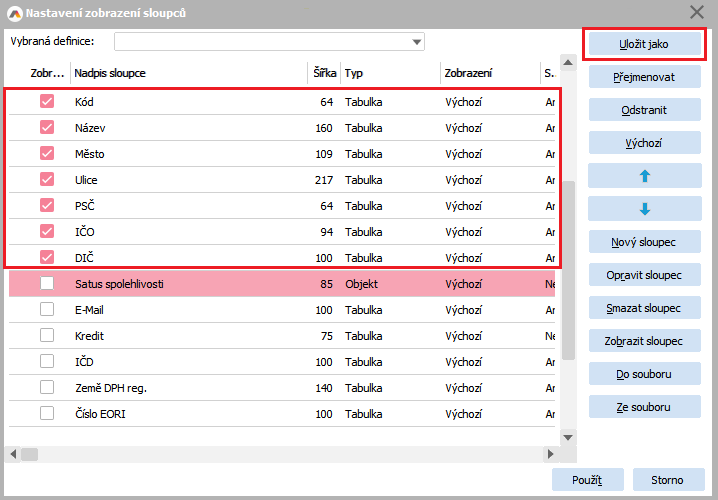Apply changes with the Použít button
The width and height of the screenshot is (718, 500).
pyautogui.click(x=587, y=480)
